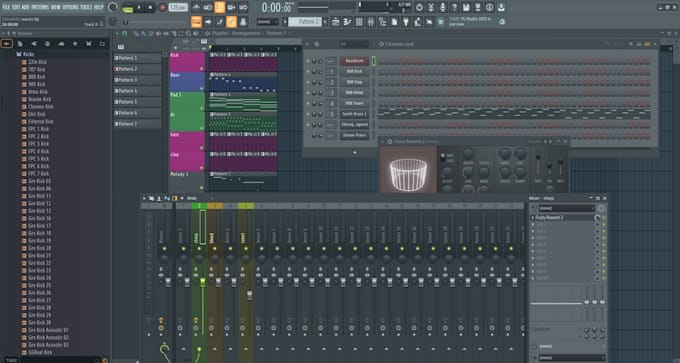Select the file icon tab in browser
680x363 pixels.
point(20,44)
